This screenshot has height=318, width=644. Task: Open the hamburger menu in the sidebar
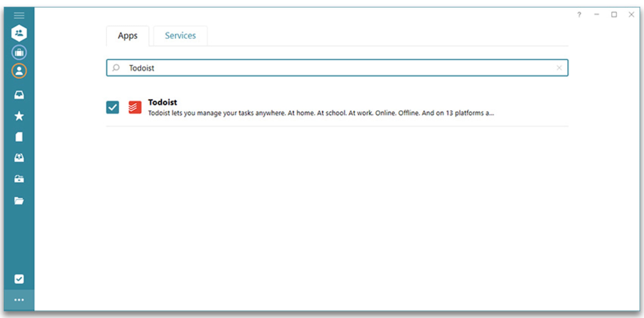pyautogui.click(x=19, y=15)
